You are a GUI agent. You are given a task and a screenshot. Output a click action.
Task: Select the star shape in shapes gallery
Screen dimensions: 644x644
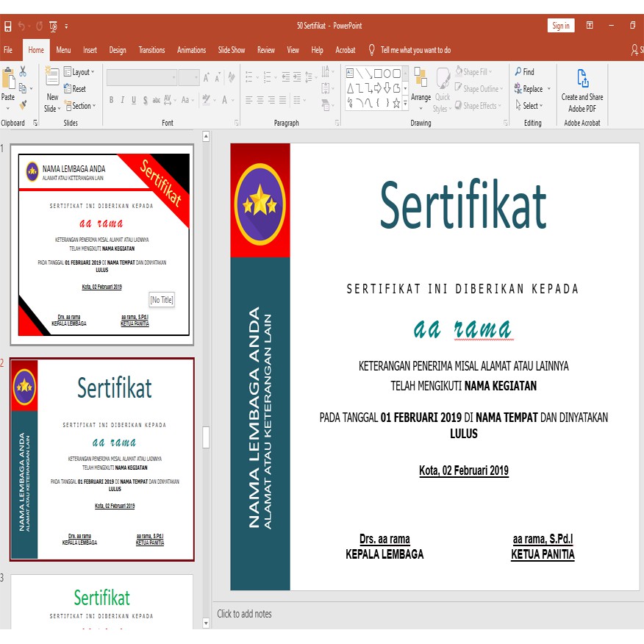396,104
